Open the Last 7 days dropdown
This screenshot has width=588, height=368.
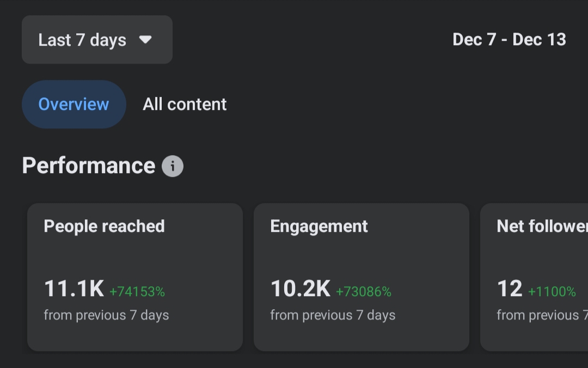97,39
